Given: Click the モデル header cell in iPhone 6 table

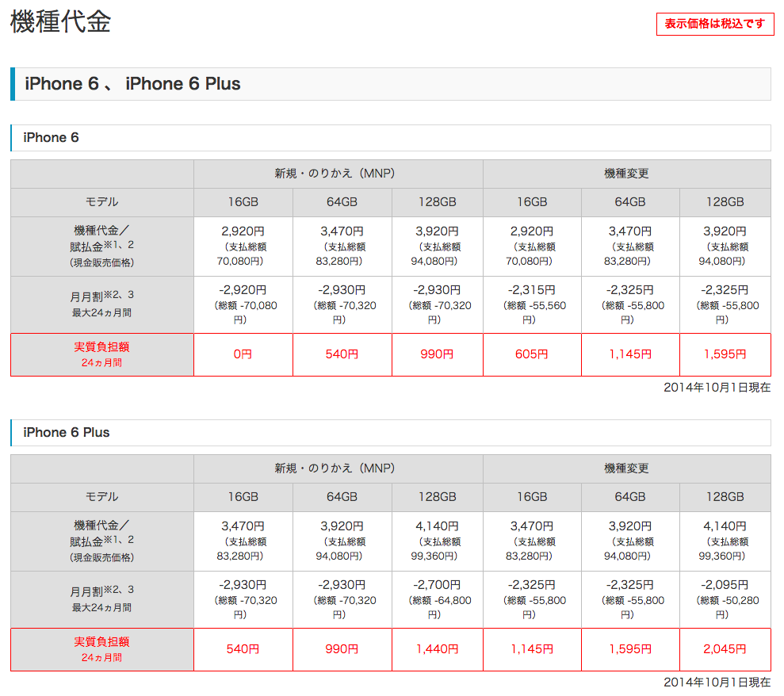Looking at the screenshot, I should pyautogui.click(x=101, y=202).
